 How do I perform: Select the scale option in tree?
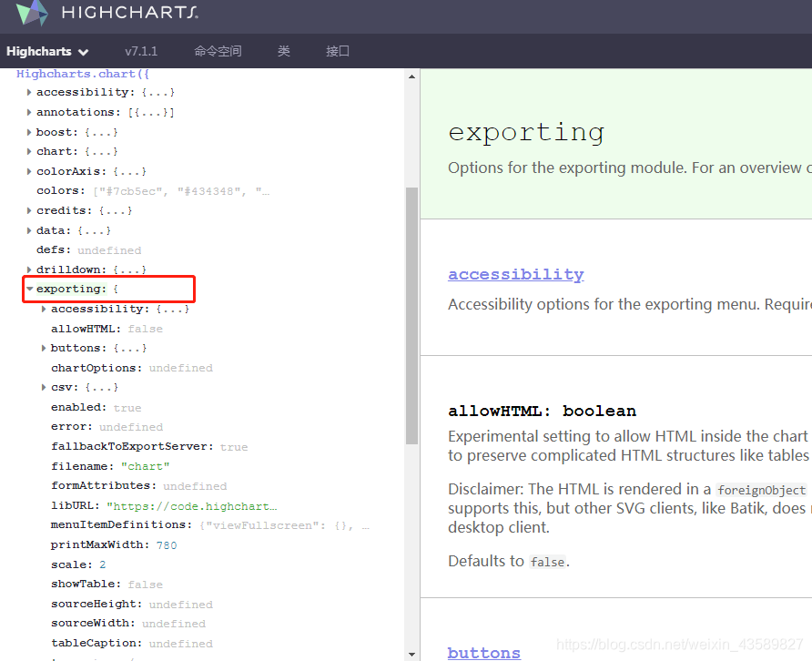coord(72,564)
